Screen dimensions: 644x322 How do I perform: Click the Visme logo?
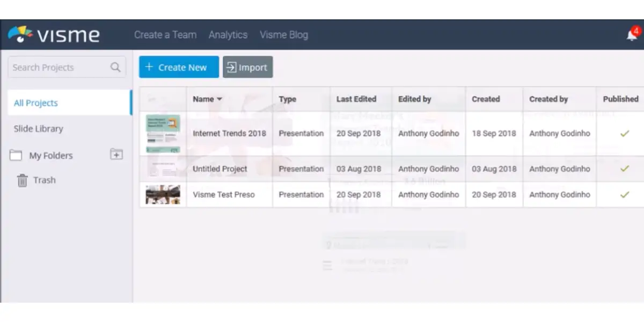click(54, 35)
